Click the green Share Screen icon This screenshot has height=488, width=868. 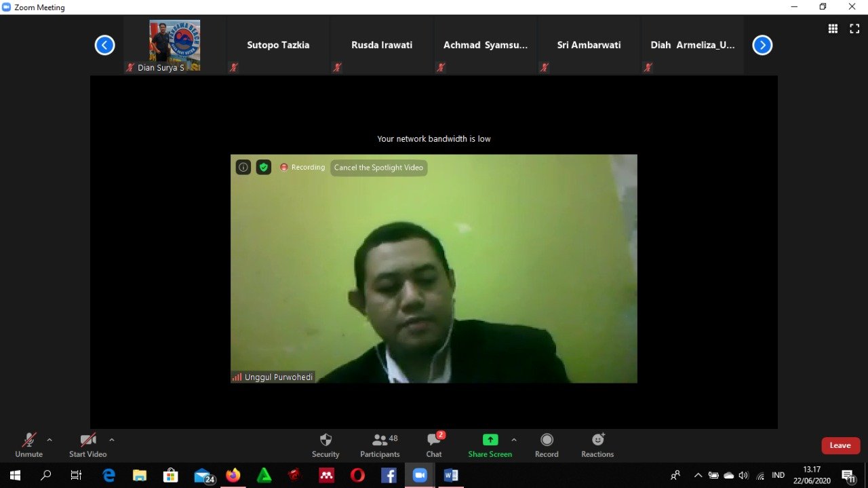click(490, 440)
